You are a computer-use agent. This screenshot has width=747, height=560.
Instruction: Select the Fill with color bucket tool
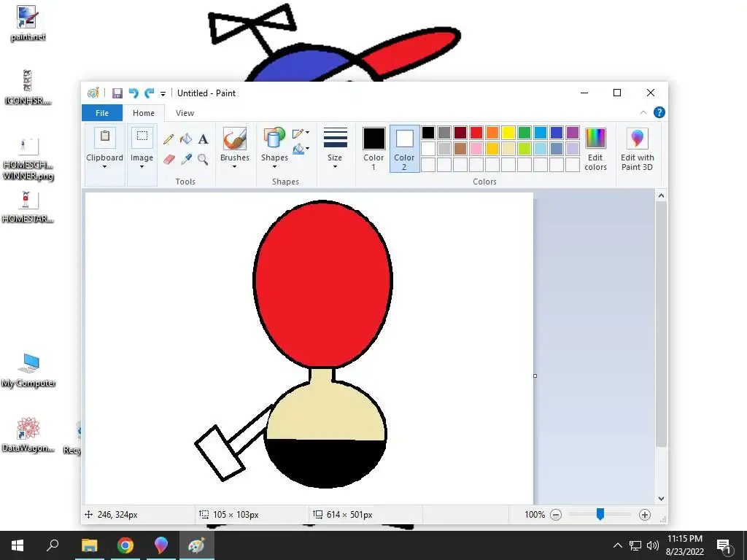pyautogui.click(x=186, y=139)
